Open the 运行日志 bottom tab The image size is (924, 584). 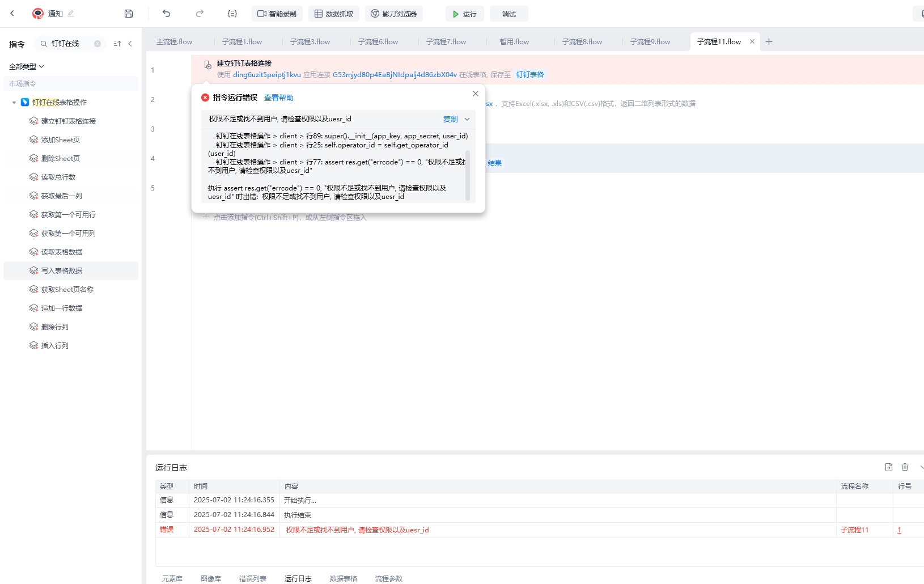(x=298, y=578)
